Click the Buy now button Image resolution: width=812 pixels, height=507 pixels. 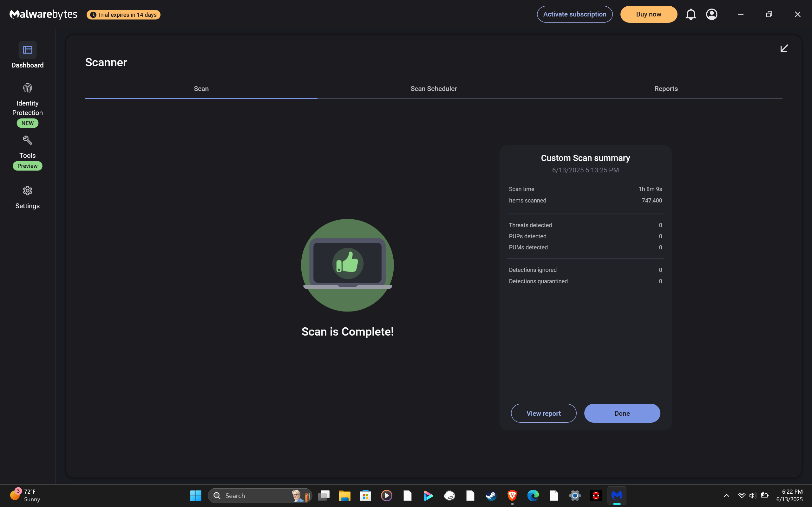click(x=648, y=15)
